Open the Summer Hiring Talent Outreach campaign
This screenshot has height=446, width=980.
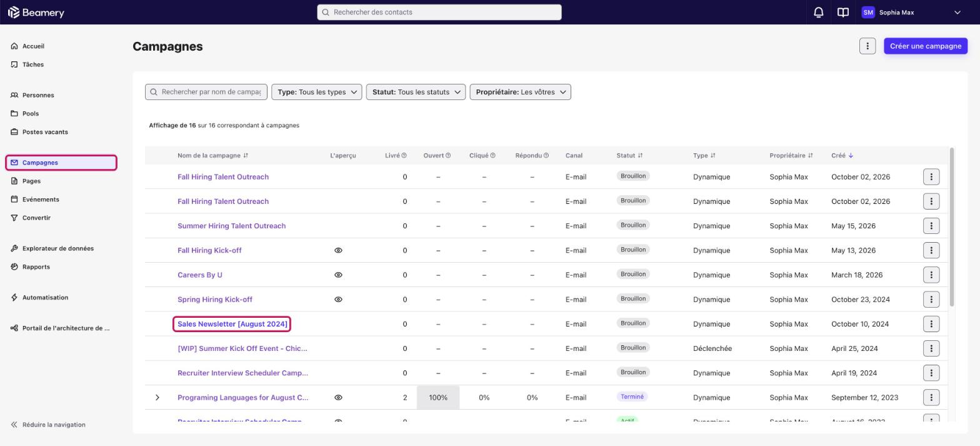tap(231, 226)
